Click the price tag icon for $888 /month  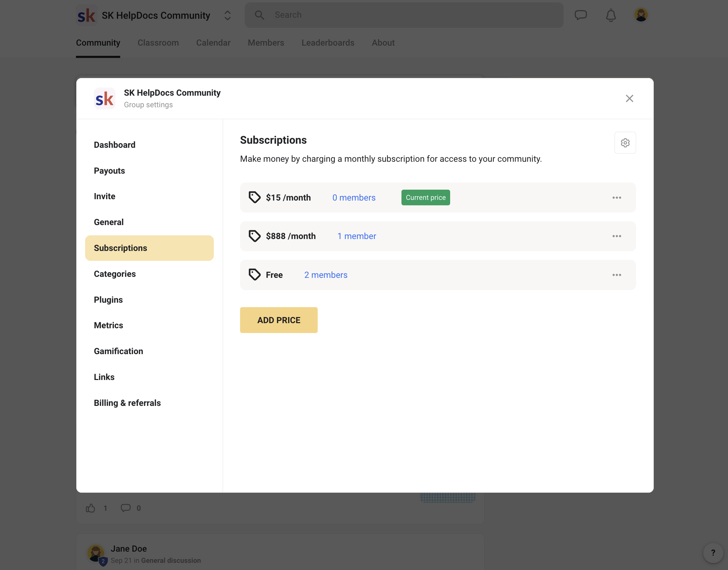click(x=254, y=236)
